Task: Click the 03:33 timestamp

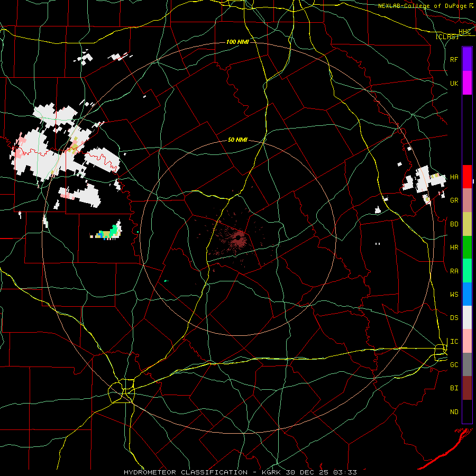Action: (345, 472)
